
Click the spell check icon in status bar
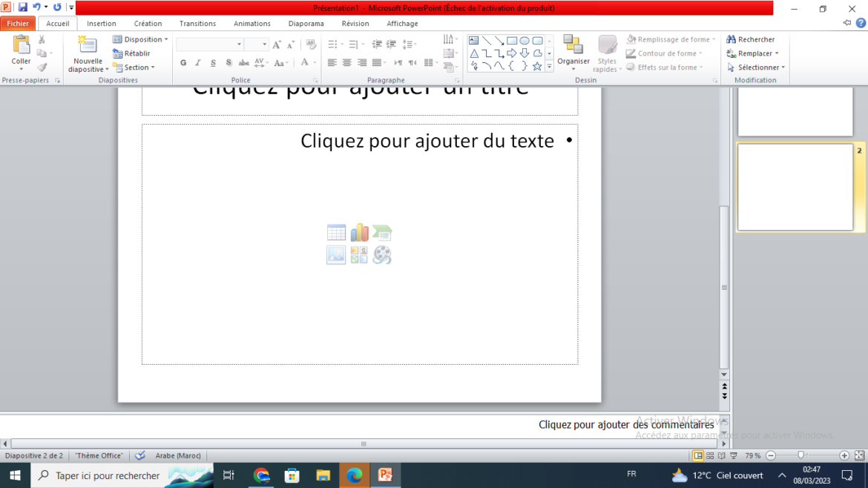[x=141, y=455]
